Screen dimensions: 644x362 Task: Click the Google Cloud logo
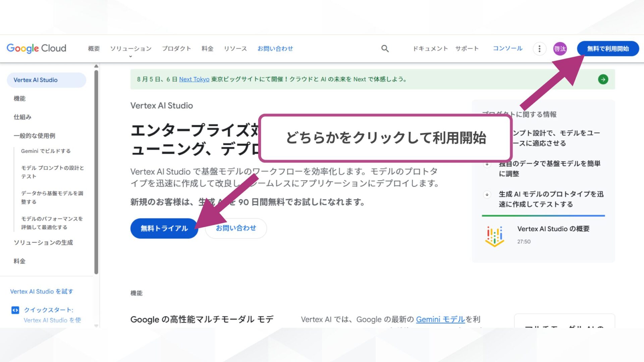(x=36, y=48)
